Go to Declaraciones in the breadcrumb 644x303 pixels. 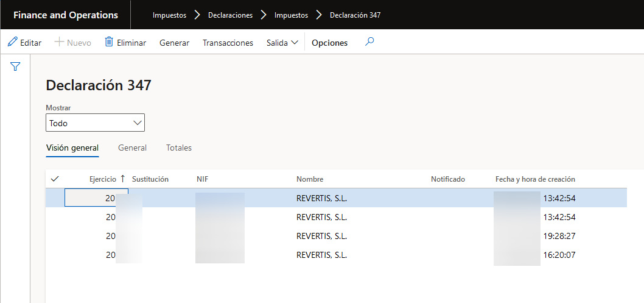pos(230,15)
